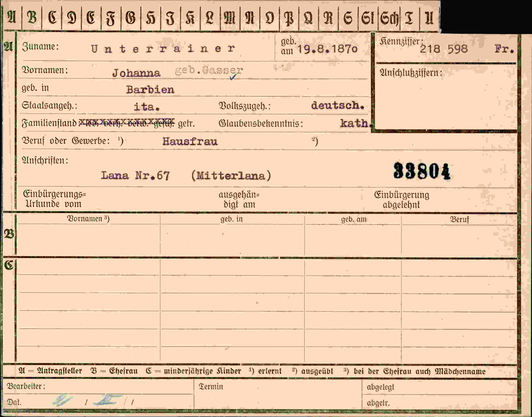532x417 pixels.
Task: Select the 'St' alphabet index tab
Action: point(368,18)
